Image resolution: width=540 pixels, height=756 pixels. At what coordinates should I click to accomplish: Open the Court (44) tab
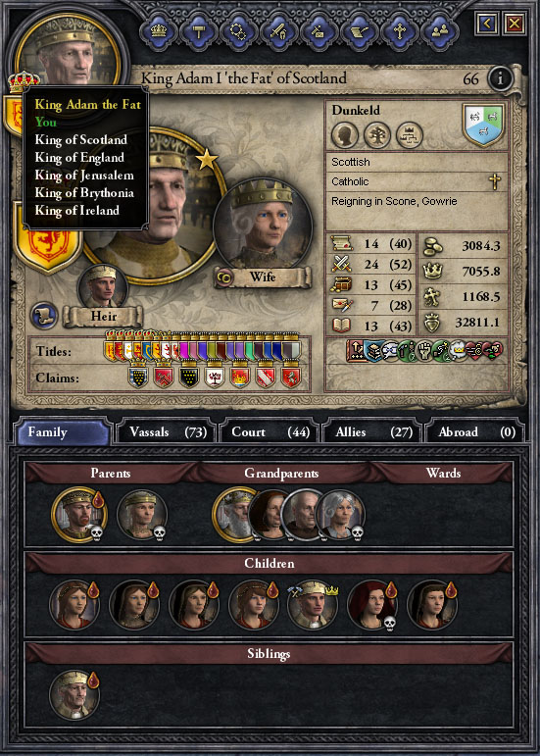[270, 432]
